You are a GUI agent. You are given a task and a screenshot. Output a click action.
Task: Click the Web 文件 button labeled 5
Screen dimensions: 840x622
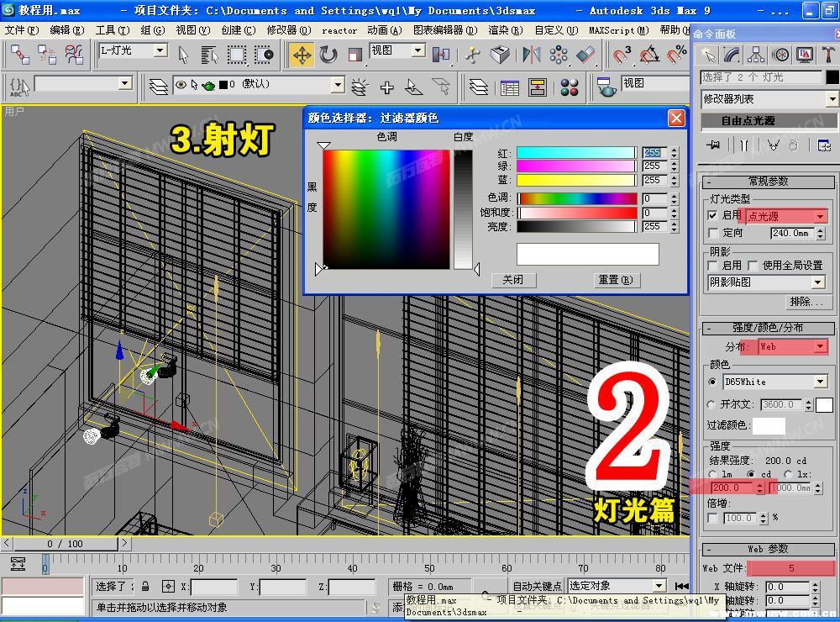pos(791,568)
